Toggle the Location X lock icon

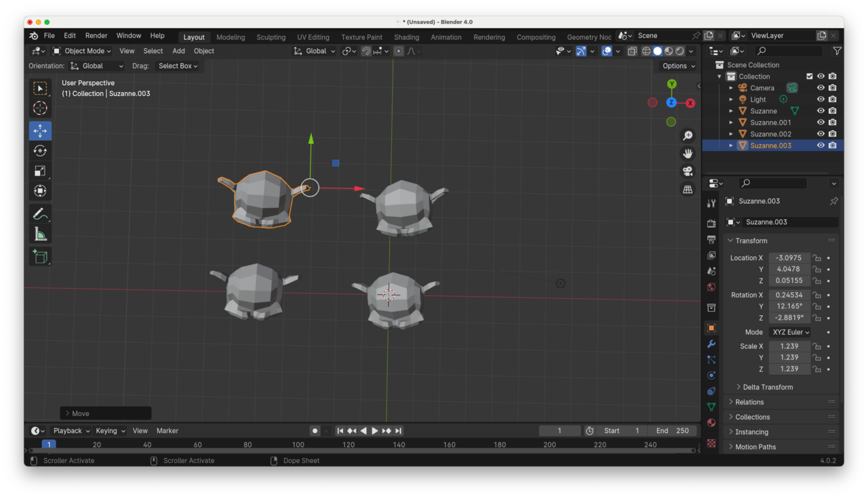[x=816, y=258]
